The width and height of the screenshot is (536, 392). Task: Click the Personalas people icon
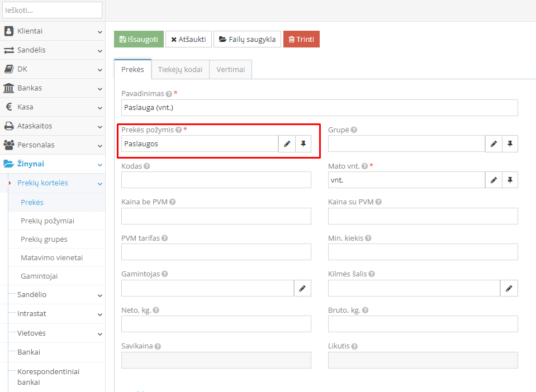pyautogui.click(x=9, y=145)
